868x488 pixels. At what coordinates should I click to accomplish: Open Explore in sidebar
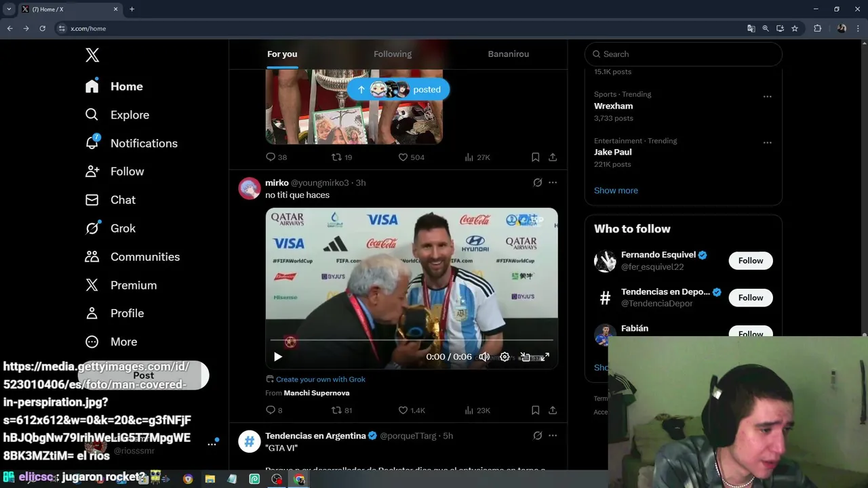tap(117, 115)
